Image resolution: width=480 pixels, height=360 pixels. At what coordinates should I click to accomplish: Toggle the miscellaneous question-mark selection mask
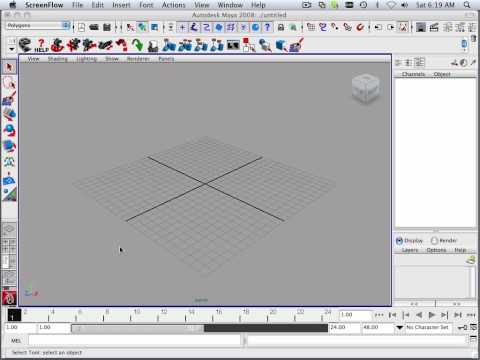(x=267, y=27)
